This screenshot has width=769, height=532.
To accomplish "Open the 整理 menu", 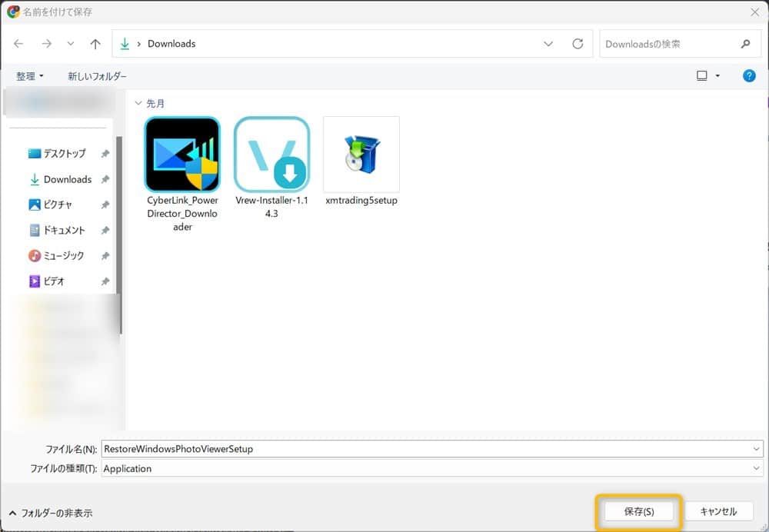I will [x=28, y=75].
